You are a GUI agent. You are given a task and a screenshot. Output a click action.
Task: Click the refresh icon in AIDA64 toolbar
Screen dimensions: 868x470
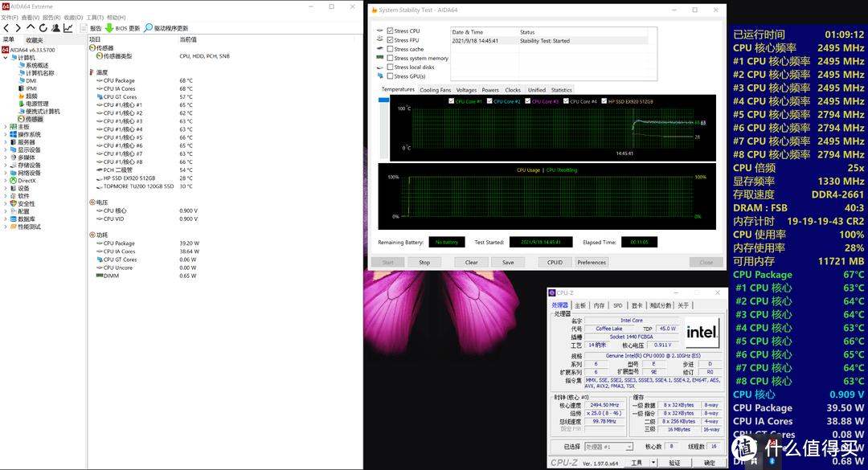click(43, 28)
